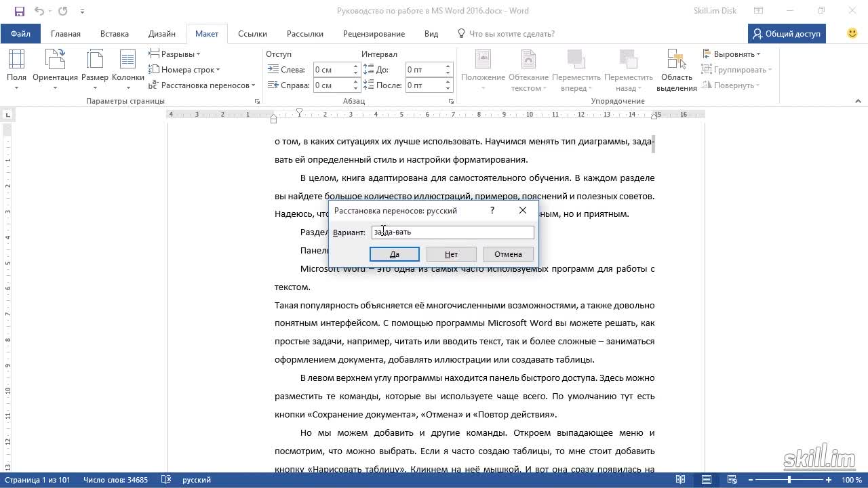Image resolution: width=868 pixels, height=488 pixels.
Task: Open quick access toolbar customization arrow
Action: (82, 12)
